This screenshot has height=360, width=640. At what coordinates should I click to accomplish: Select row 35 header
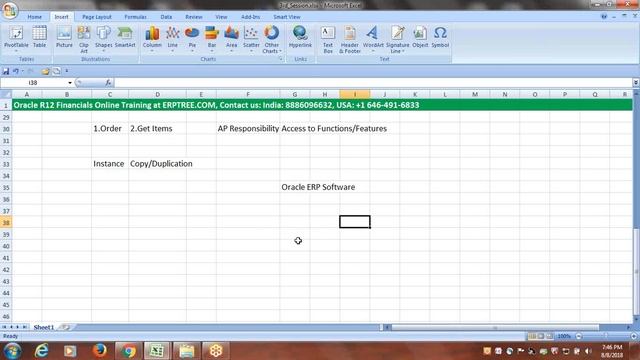tap(6, 187)
